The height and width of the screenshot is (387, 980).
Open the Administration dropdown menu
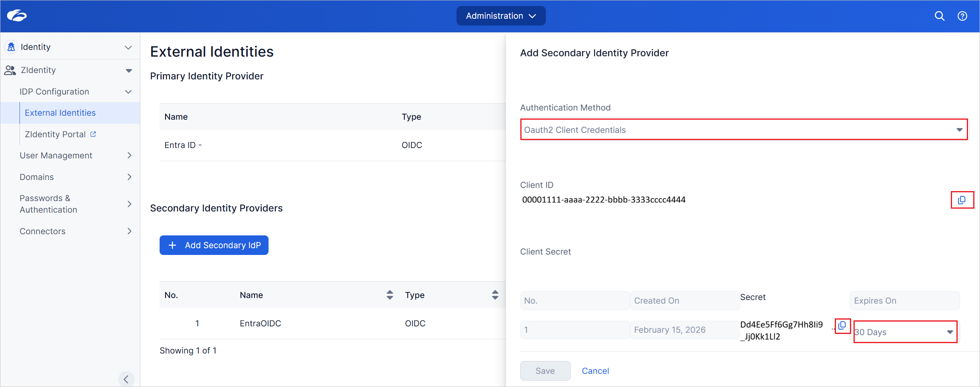point(501,16)
